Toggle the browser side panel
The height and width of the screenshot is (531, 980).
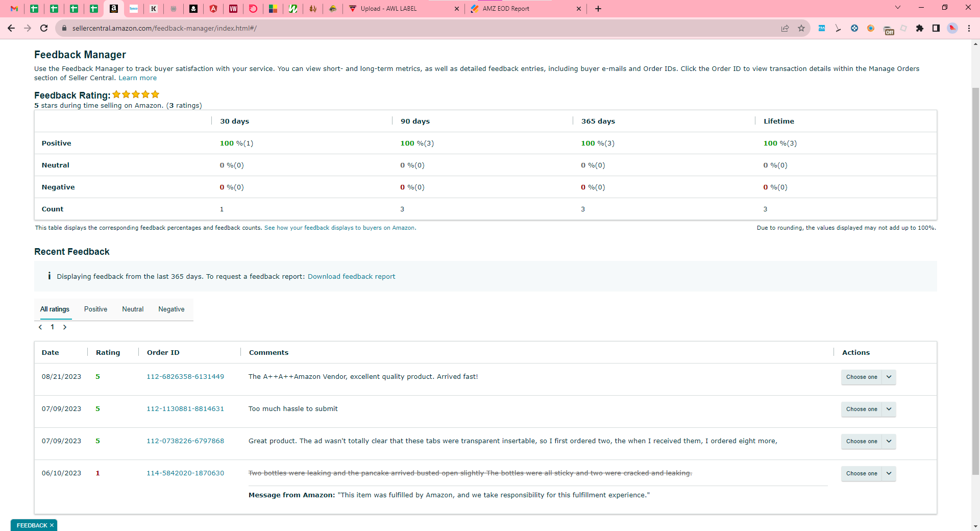pyautogui.click(x=936, y=28)
